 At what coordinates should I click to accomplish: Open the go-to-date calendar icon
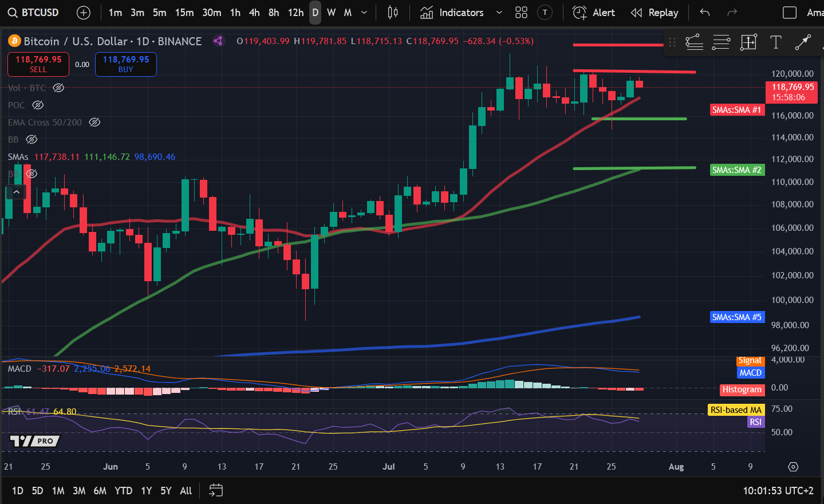pos(216,490)
